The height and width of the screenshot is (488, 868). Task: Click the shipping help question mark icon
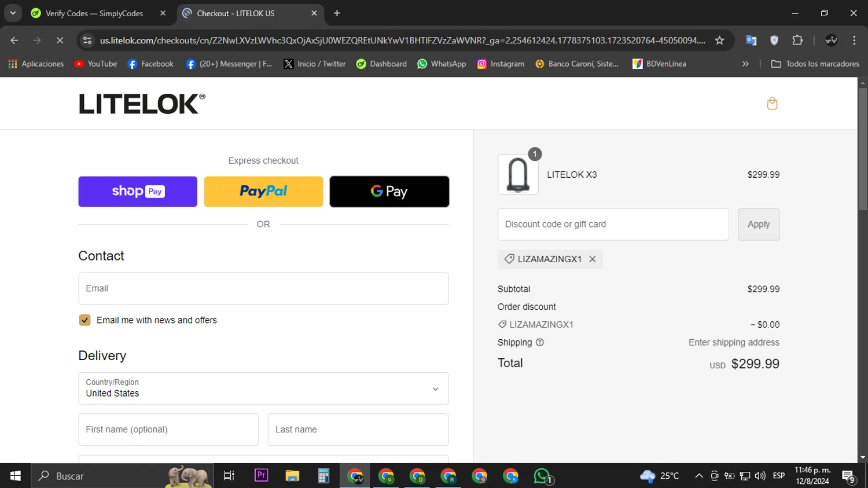point(540,343)
